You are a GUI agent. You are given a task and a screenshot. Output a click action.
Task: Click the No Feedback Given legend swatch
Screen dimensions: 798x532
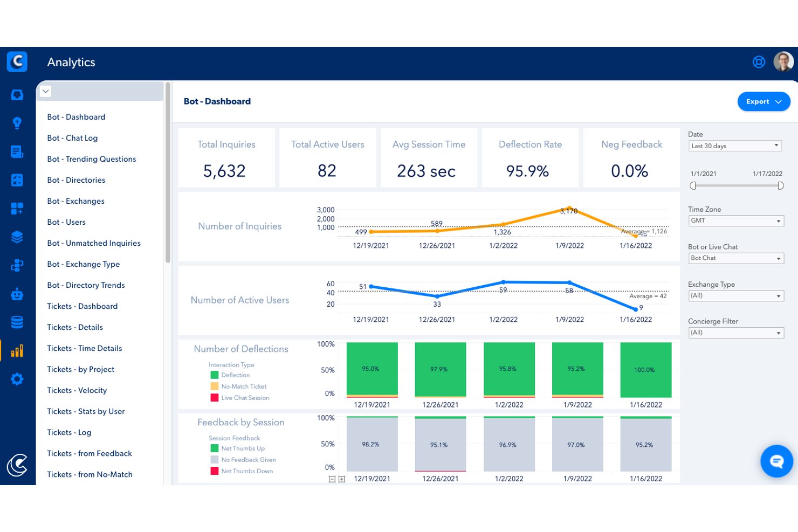[x=214, y=460]
